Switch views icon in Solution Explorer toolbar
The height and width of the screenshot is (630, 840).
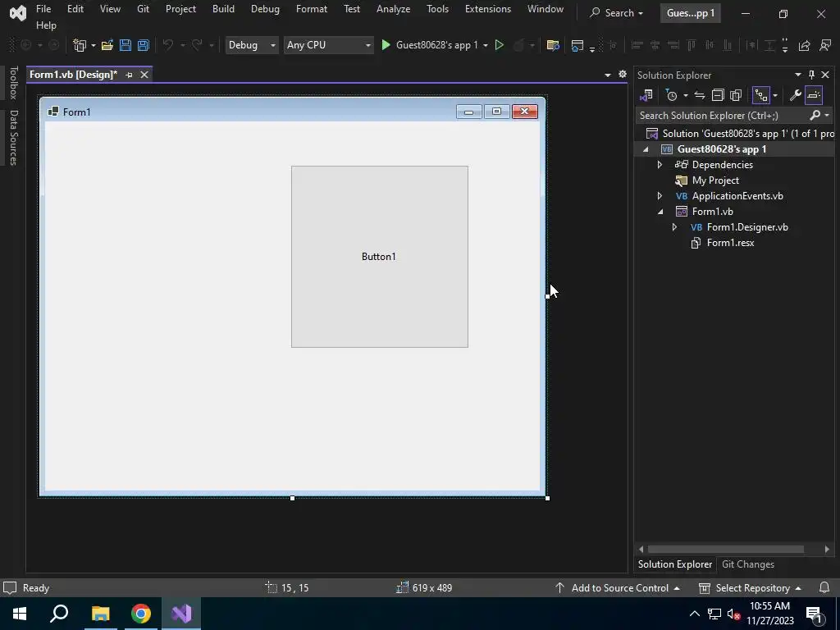coord(646,95)
